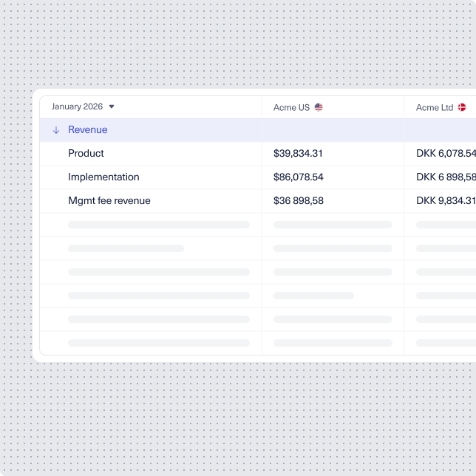Image resolution: width=476 pixels, height=476 pixels.
Task: Open the January 2026 period dropdown
Action: [x=77, y=106]
